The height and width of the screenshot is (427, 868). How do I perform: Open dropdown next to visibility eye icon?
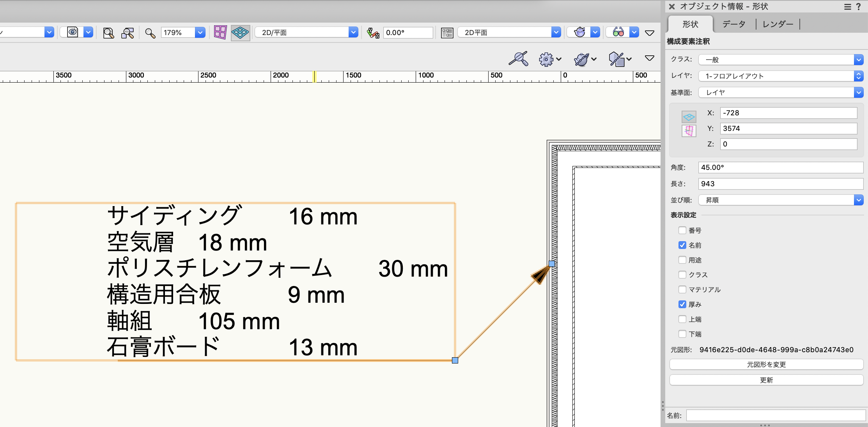[89, 32]
